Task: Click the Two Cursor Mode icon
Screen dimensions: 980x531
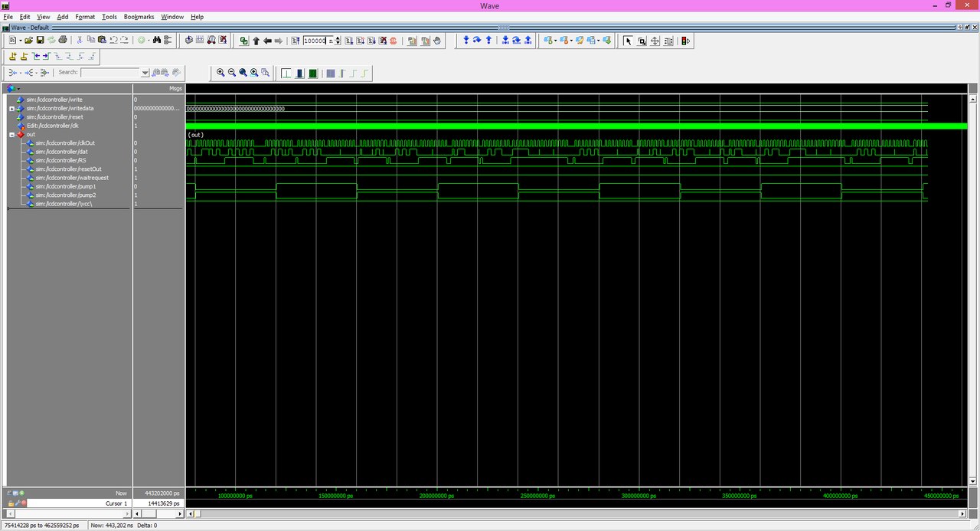Action: pyautogui.click(x=668, y=41)
